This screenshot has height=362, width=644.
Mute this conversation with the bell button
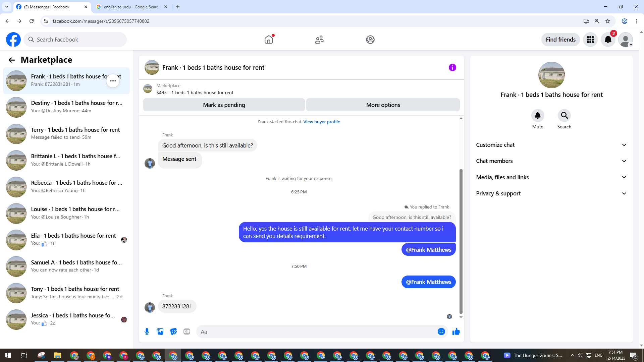coord(537,116)
